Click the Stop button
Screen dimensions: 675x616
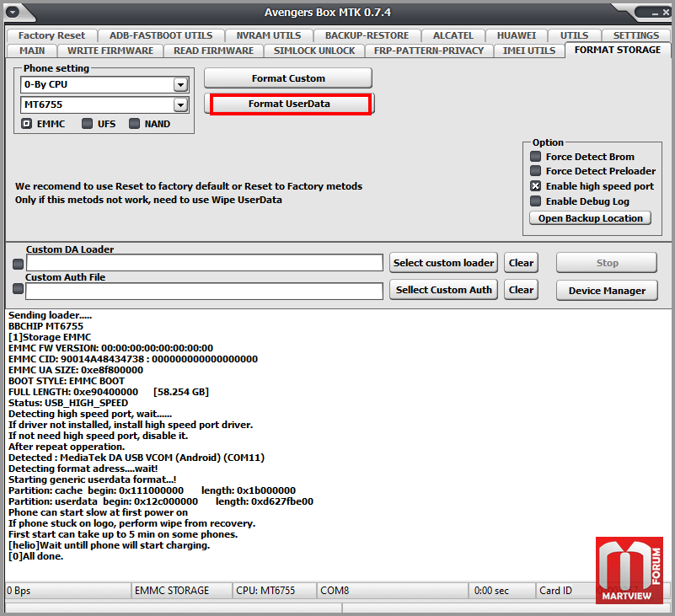(x=607, y=263)
